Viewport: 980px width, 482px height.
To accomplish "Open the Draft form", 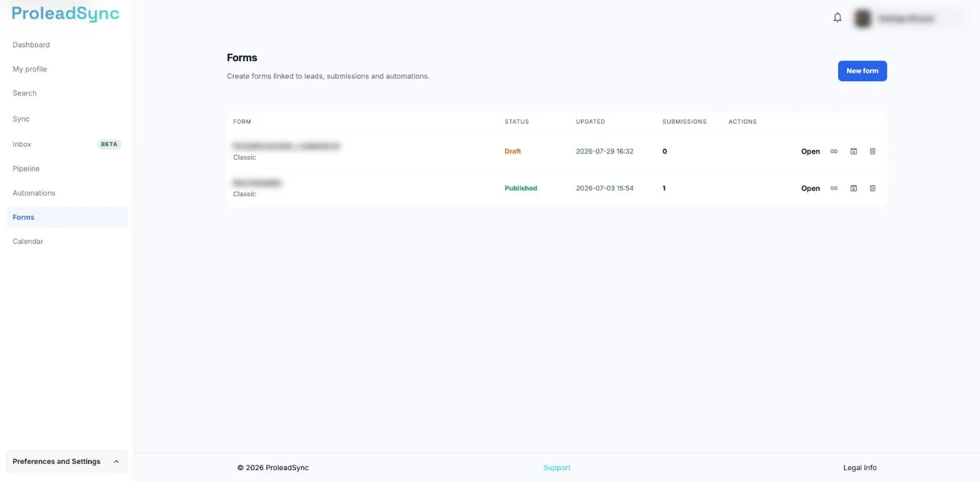I will [x=810, y=152].
